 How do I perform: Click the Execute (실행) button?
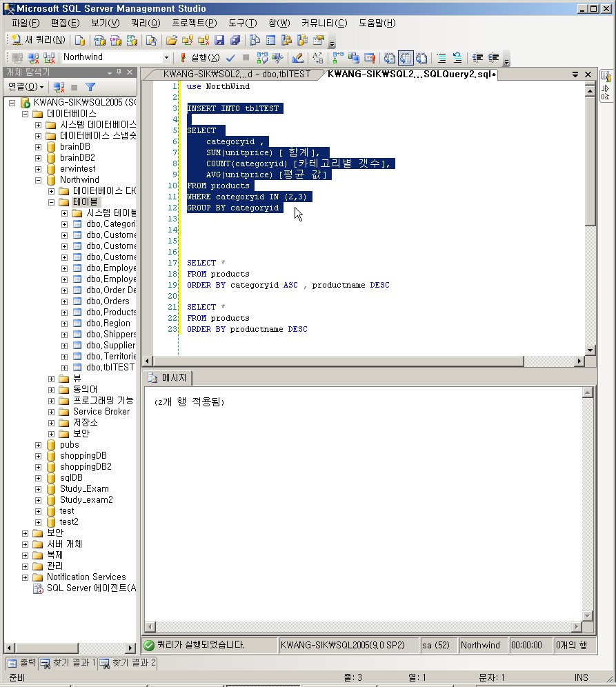tap(200, 57)
